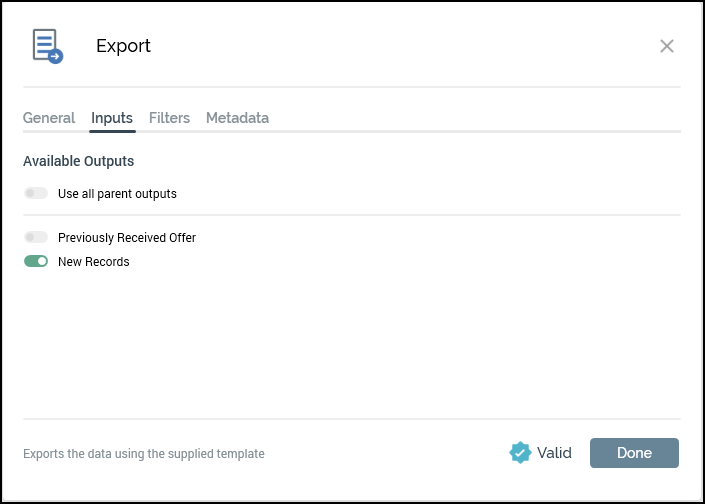Viewport: 705px width, 504px height.
Task: Click the "Previously Received Offer" label
Action: coord(127,238)
